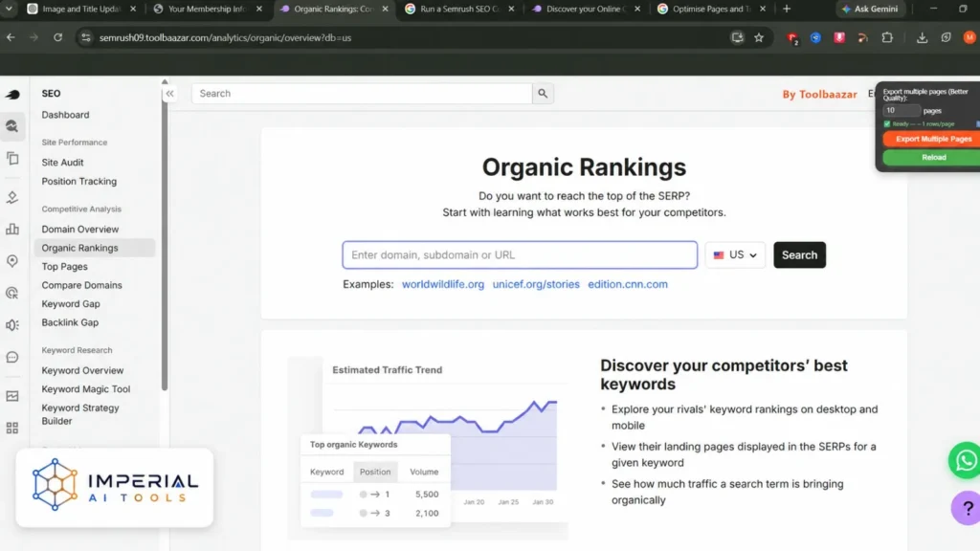Open the SEO toolkit sidebar icon
Image resolution: width=980 pixels, height=551 pixels.
(12, 126)
